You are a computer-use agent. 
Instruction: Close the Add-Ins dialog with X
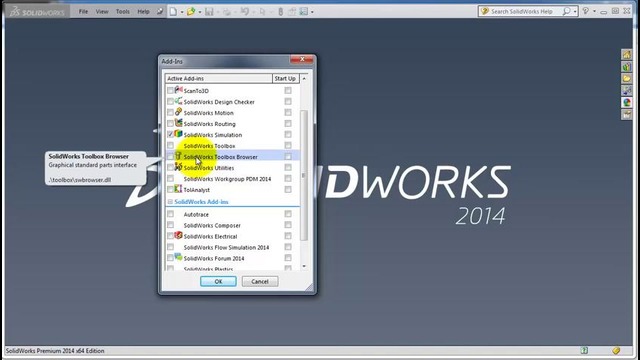302,60
